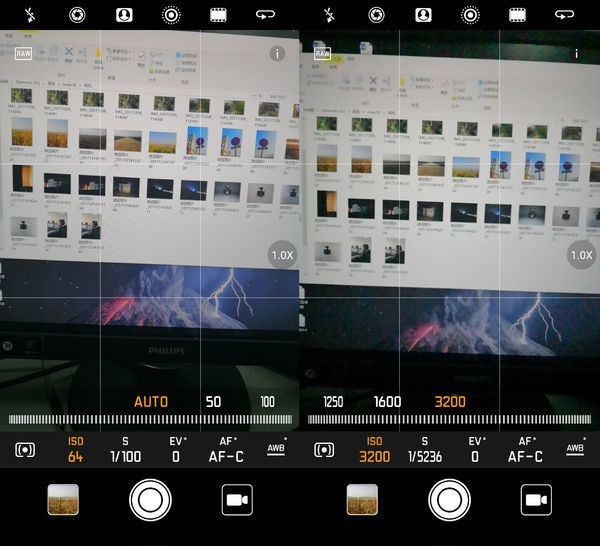This screenshot has width=600, height=546.
Task: Select ISO 3200 on the scale
Action: coord(450,402)
